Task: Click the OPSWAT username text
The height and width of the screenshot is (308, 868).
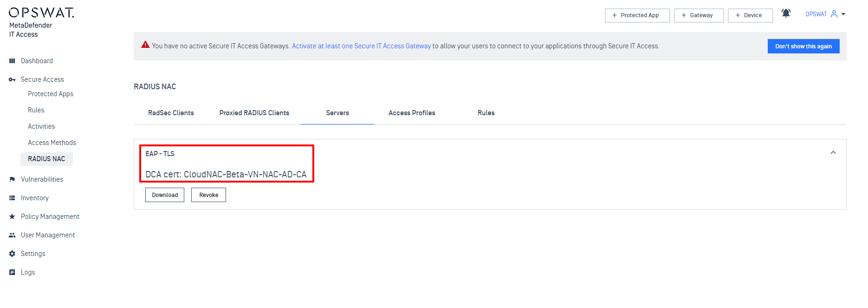Action: point(816,14)
